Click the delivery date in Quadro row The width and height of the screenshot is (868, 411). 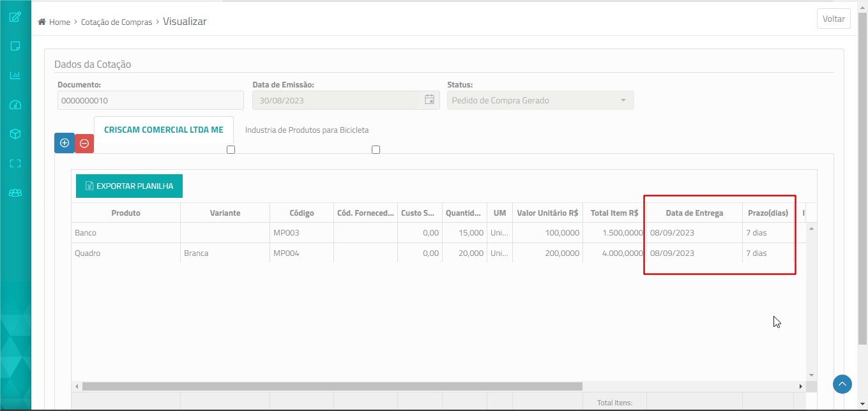(695, 253)
